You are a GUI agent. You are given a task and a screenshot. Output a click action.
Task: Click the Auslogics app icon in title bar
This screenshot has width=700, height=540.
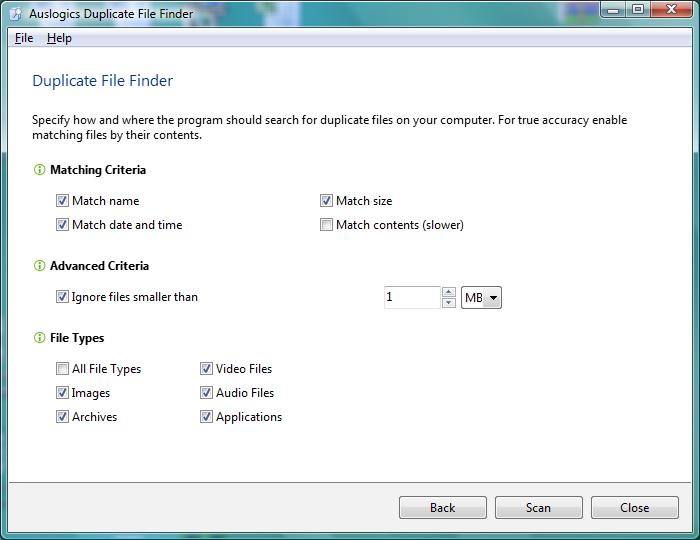(15, 14)
